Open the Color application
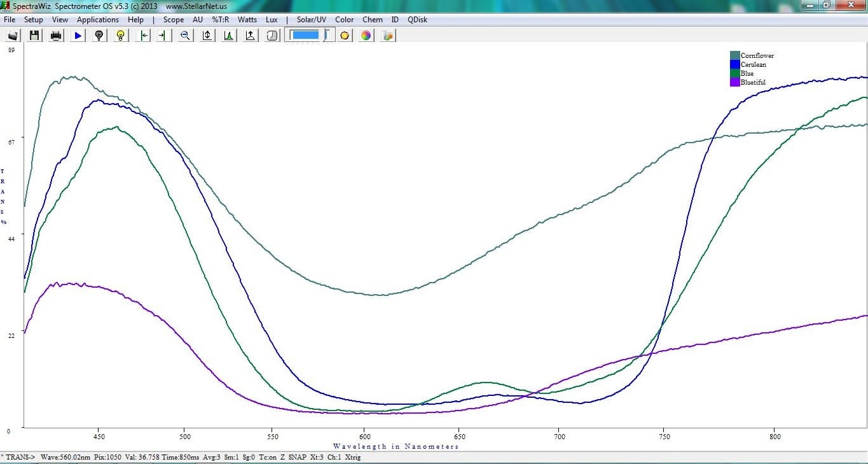This screenshot has height=464, width=868. (x=345, y=20)
